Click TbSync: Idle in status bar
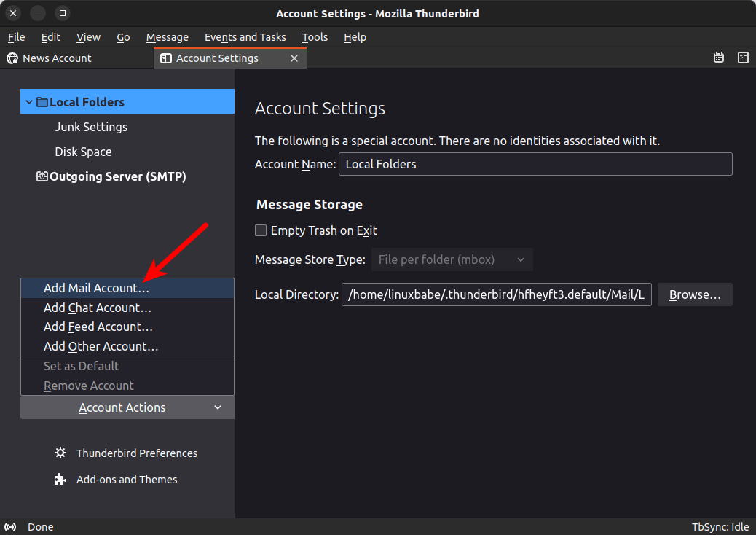 click(720, 527)
